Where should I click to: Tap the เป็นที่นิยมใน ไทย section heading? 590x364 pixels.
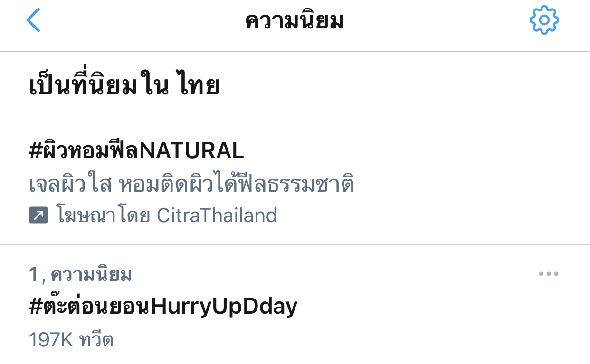tap(124, 86)
